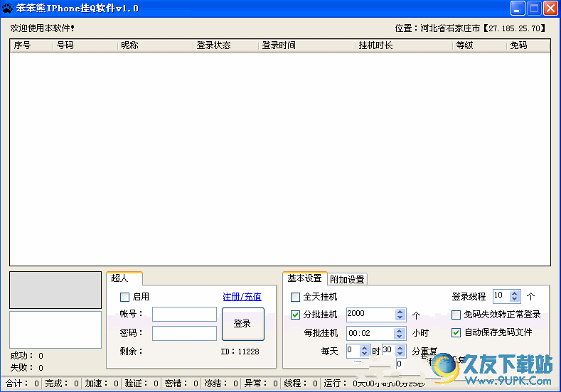This screenshot has width=561, height=392.
Task: Close the 笨笨熊 IPhone挂Q软件 window
Action: 550,9
